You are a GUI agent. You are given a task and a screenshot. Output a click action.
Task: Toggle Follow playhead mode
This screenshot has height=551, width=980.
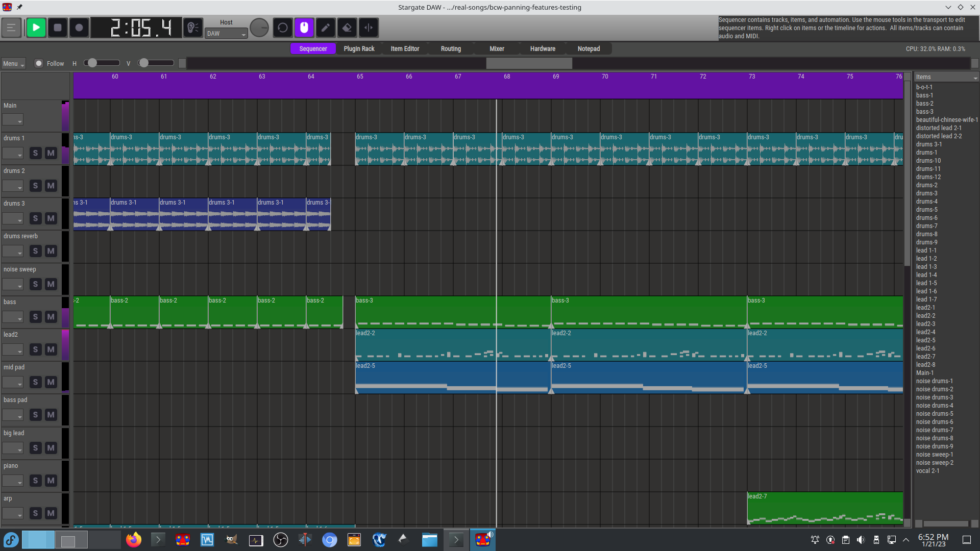[38, 63]
